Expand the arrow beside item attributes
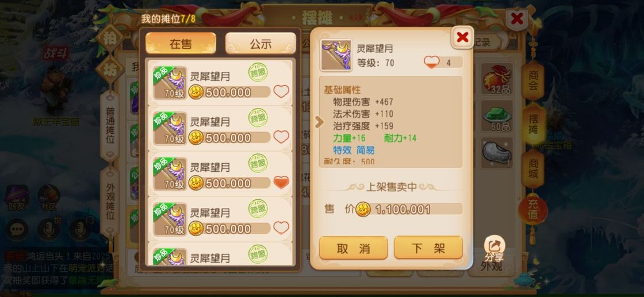This screenshot has width=644, height=297. coord(319,122)
